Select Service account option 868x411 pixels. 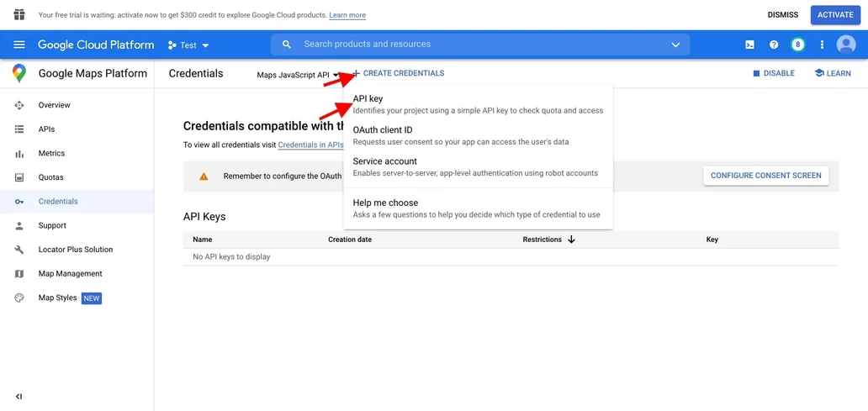click(478, 167)
